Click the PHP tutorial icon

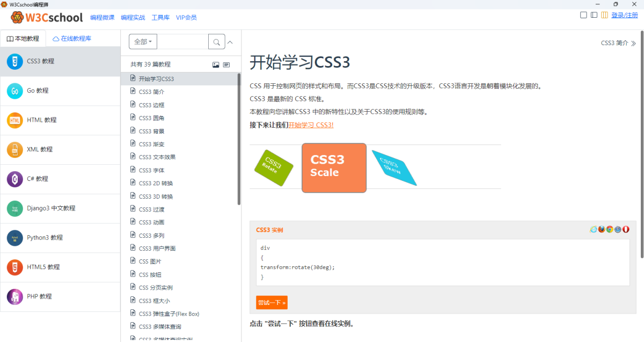coord(15,296)
